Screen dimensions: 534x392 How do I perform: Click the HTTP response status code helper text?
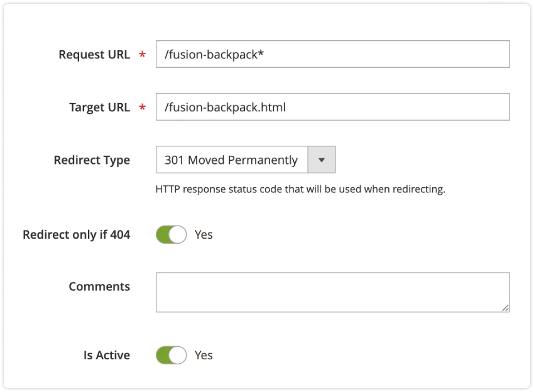click(300, 188)
